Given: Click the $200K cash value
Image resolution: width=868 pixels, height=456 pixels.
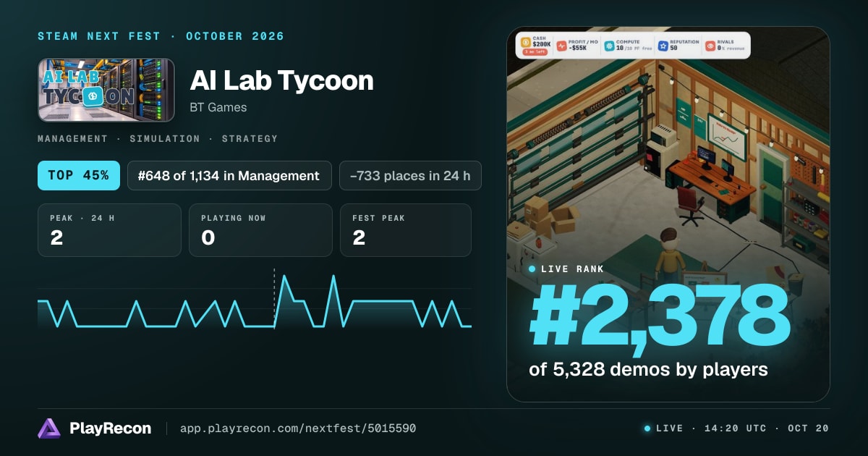Looking at the screenshot, I should pyautogui.click(x=542, y=44).
